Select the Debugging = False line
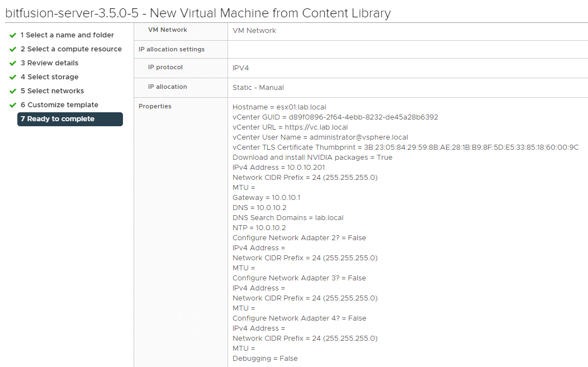588x367 pixels. click(x=265, y=359)
